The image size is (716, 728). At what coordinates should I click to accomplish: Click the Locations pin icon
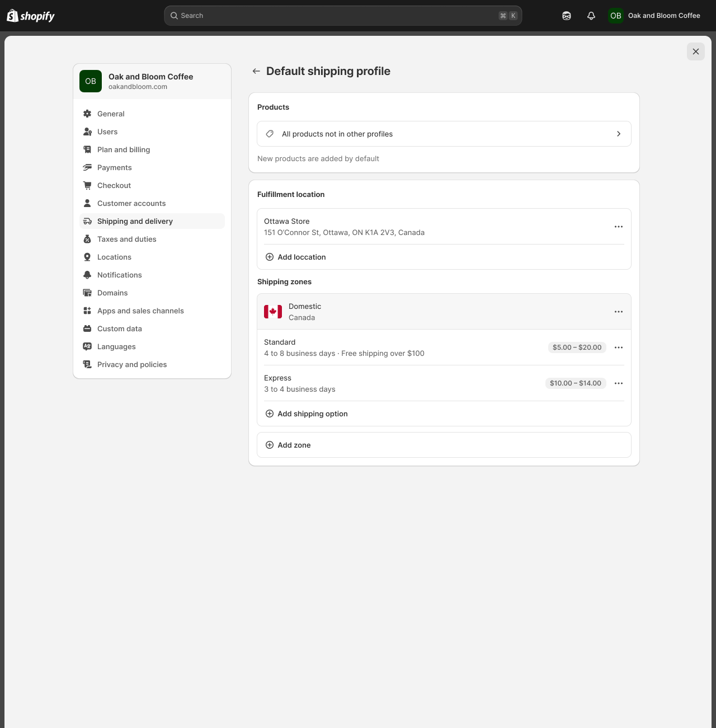coord(87,257)
